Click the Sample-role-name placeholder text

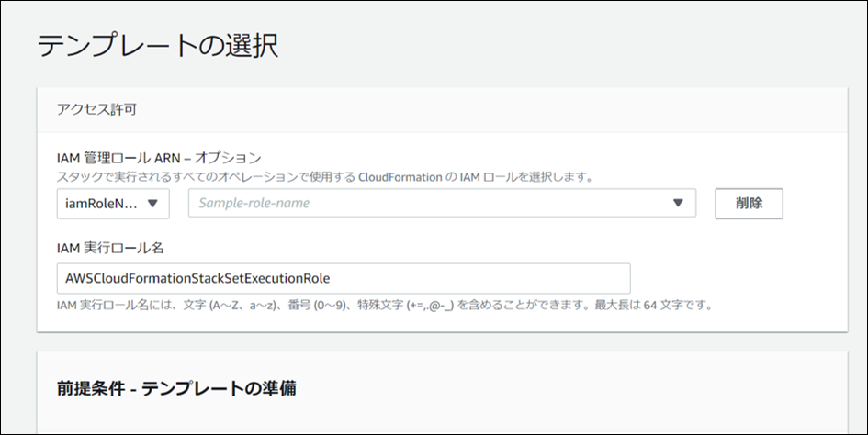pos(254,204)
